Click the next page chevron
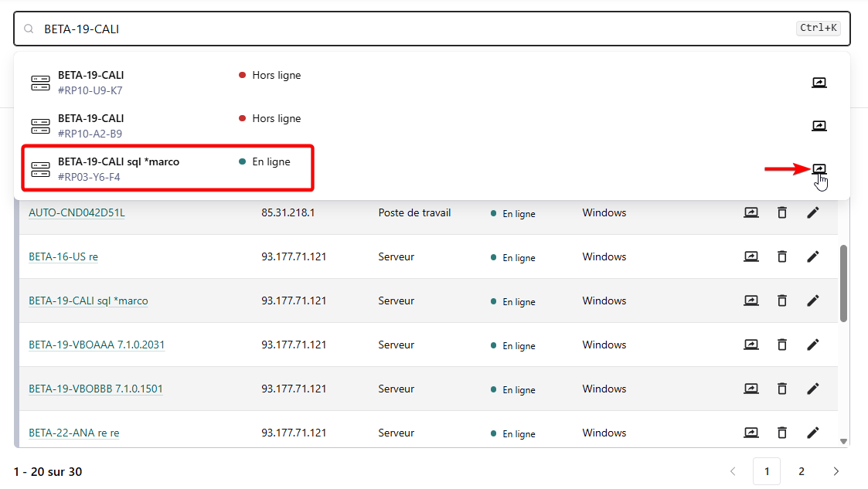The height and width of the screenshot is (489, 868). pyautogui.click(x=836, y=470)
